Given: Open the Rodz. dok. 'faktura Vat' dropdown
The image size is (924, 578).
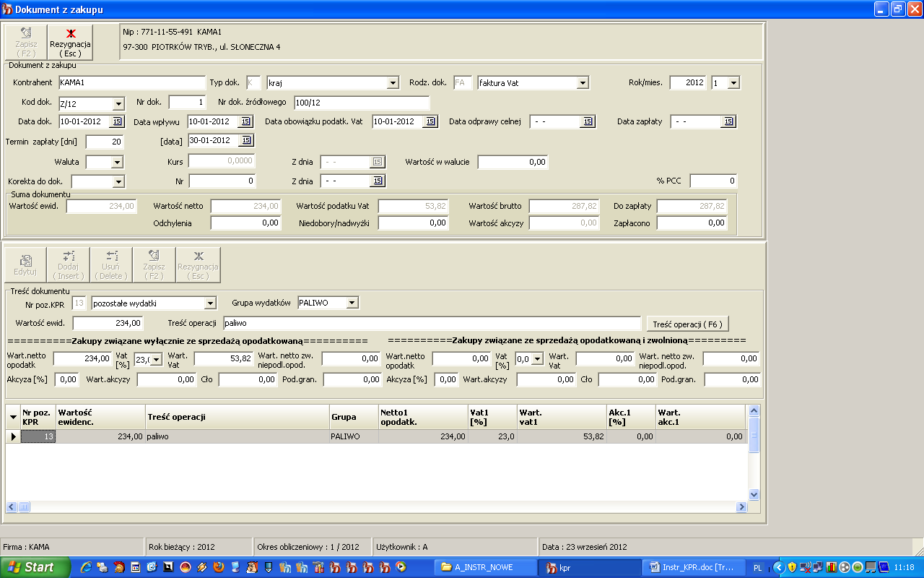Looking at the screenshot, I should (x=583, y=83).
